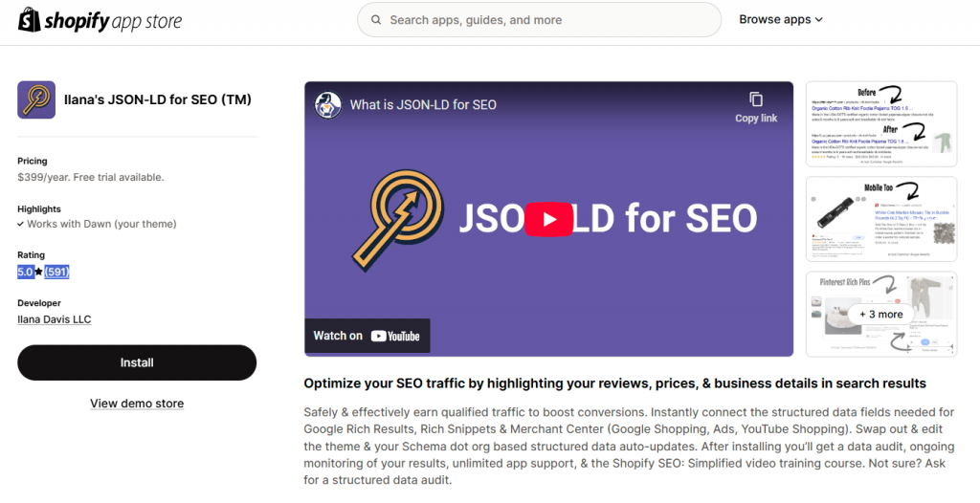
Task: Click the checkmark beside Works with Dawn
Action: [21, 224]
